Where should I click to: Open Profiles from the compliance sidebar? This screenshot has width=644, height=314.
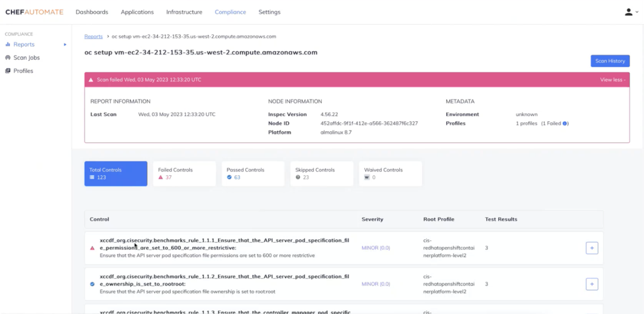coord(23,71)
